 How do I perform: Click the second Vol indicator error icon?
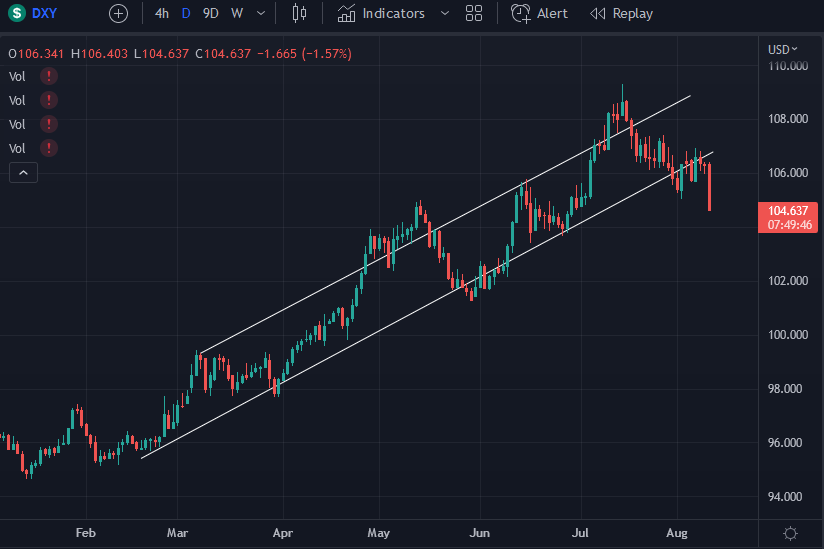pyautogui.click(x=49, y=100)
